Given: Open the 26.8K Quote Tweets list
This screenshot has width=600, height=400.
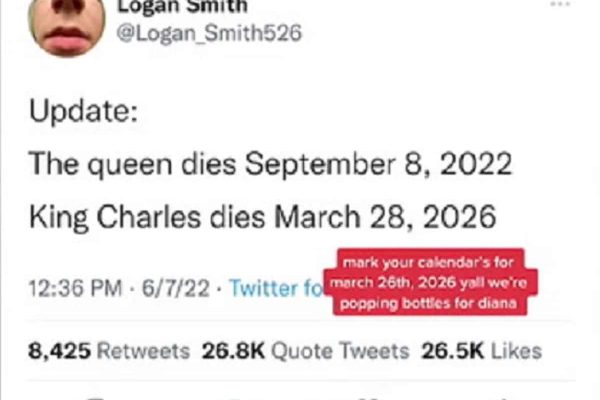Looking at the screenshot, I should point(306,351).
